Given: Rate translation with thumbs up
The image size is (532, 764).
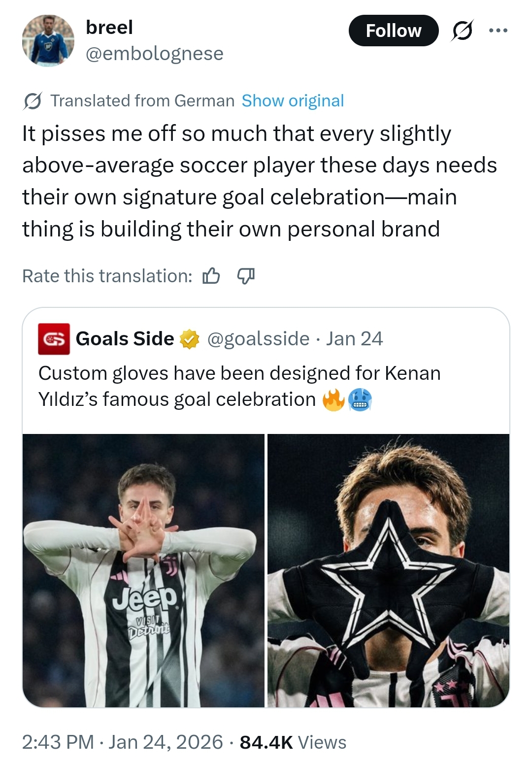Looking at the screenshot, I should 211,276.
